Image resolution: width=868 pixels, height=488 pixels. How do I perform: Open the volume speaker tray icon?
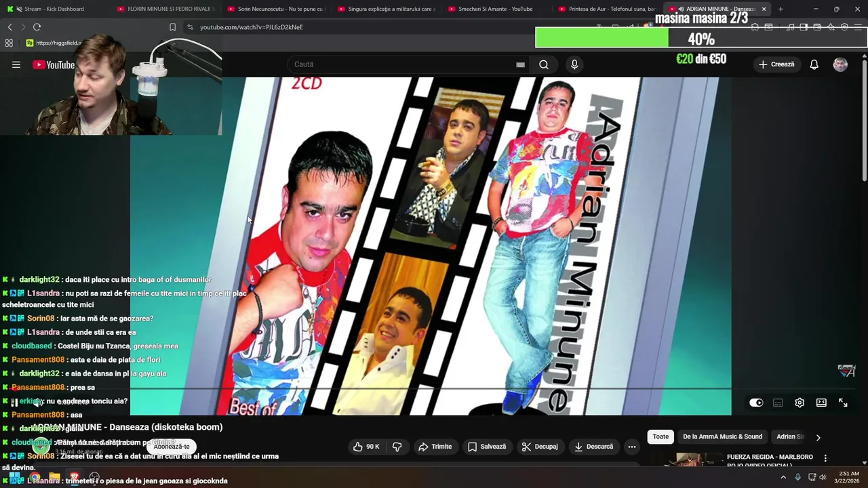pos(823,477)
